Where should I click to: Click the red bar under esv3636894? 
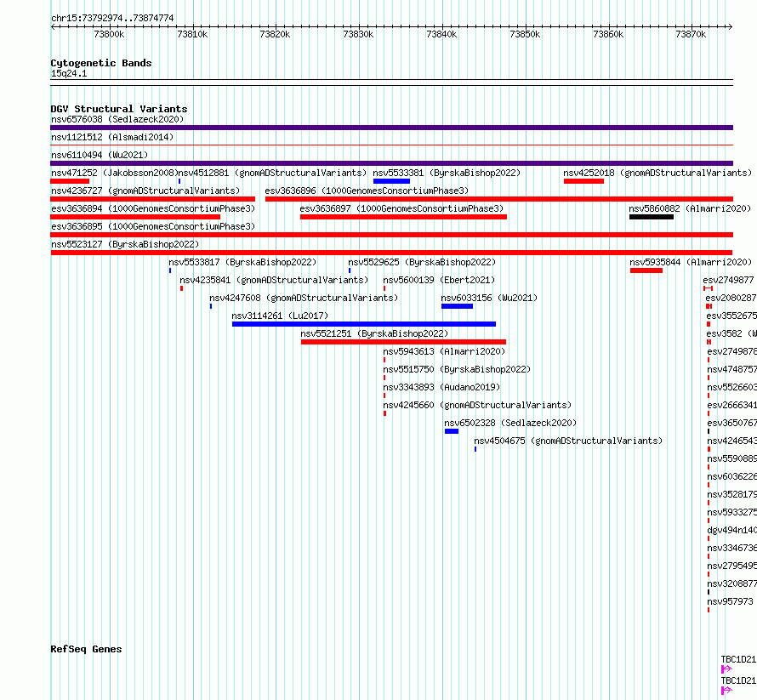135,217
